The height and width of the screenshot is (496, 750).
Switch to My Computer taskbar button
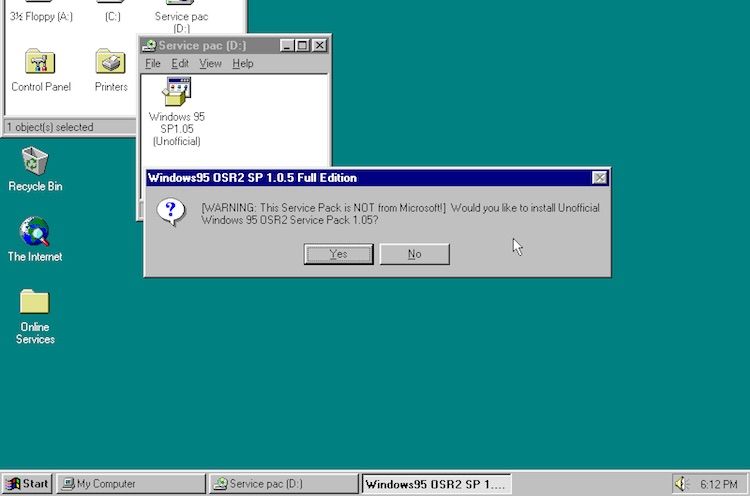pyautogui.click(x=131, y=484)
